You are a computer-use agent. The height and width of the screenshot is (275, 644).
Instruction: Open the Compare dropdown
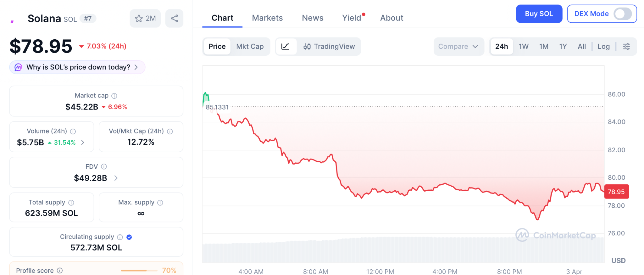[458, 47]
